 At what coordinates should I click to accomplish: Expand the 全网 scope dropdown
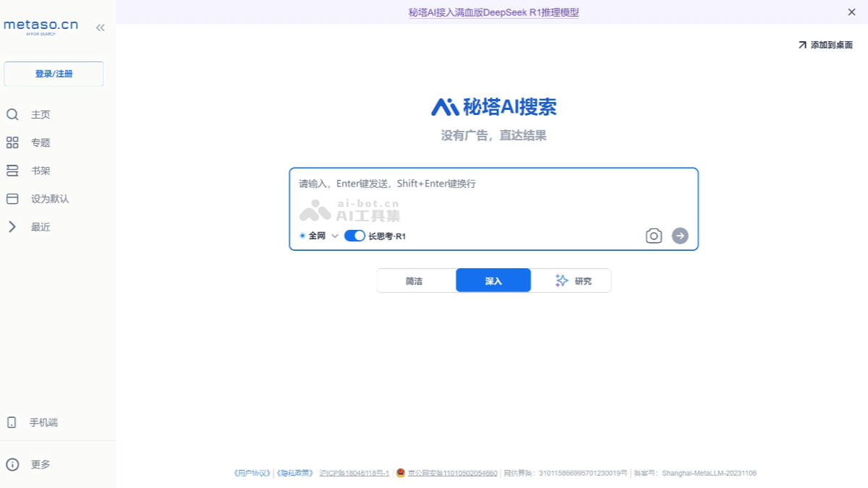pyautogui.click(x=334, y=235)
